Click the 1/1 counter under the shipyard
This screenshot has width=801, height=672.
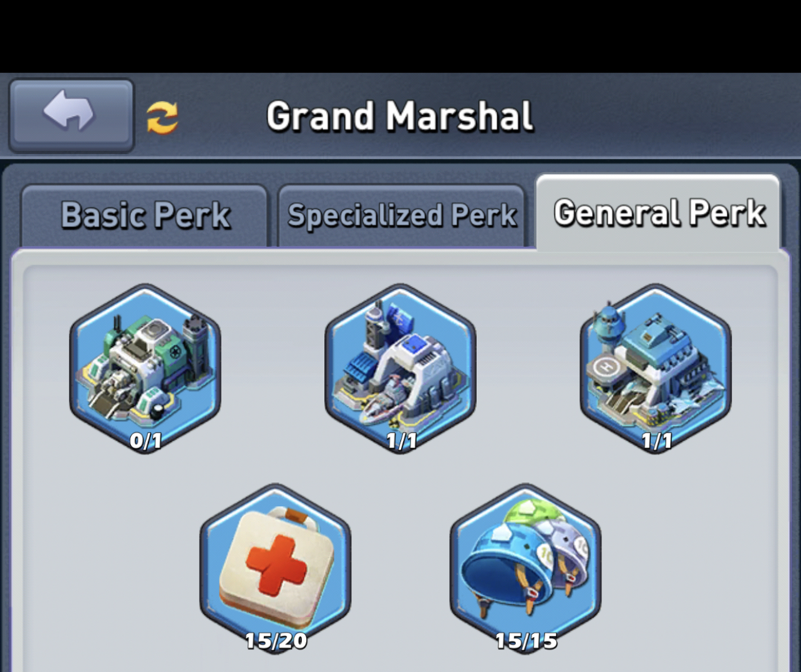point(401,441)
